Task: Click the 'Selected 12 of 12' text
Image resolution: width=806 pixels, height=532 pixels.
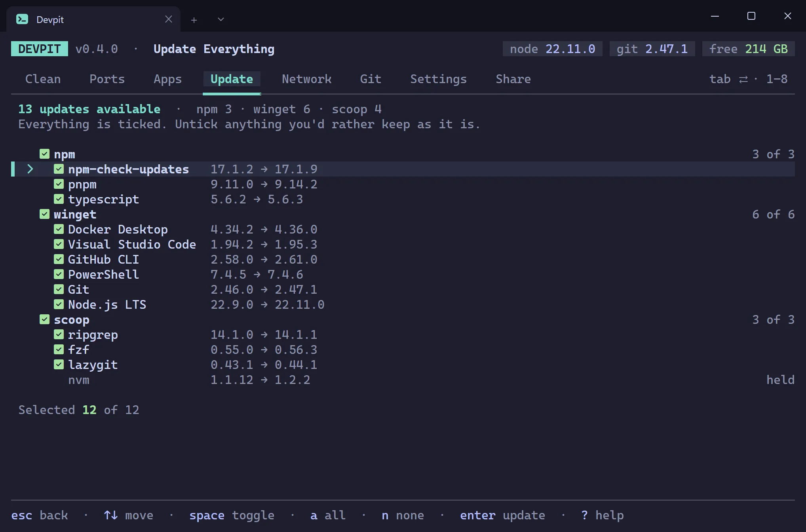Action: (x=79, y=410)
